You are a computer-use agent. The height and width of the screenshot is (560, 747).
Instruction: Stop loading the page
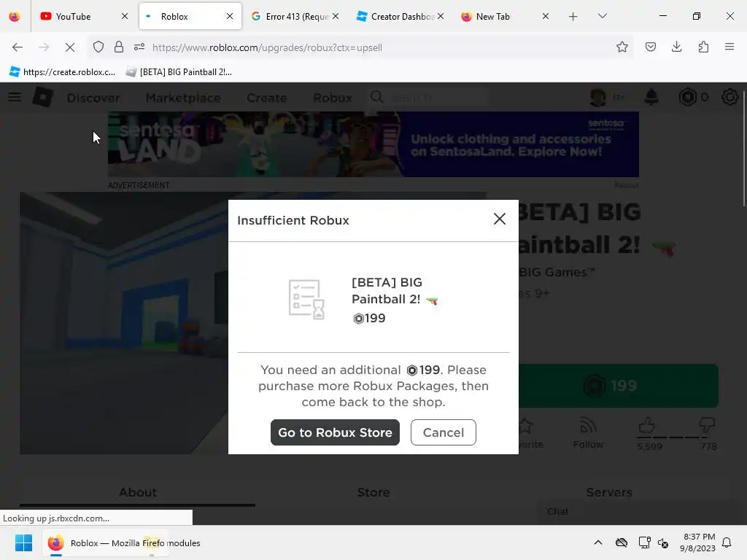pyautogui.click(x=69, y=47)
